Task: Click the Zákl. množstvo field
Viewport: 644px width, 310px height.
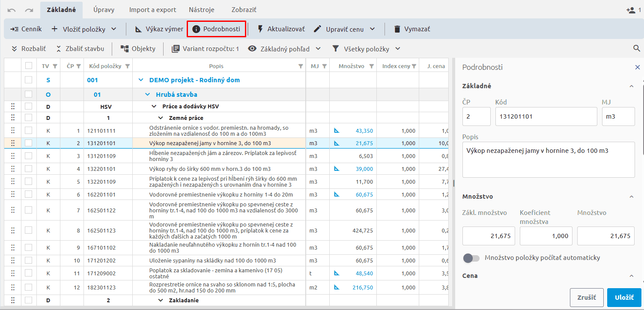Action: click(x=489, y=236)
